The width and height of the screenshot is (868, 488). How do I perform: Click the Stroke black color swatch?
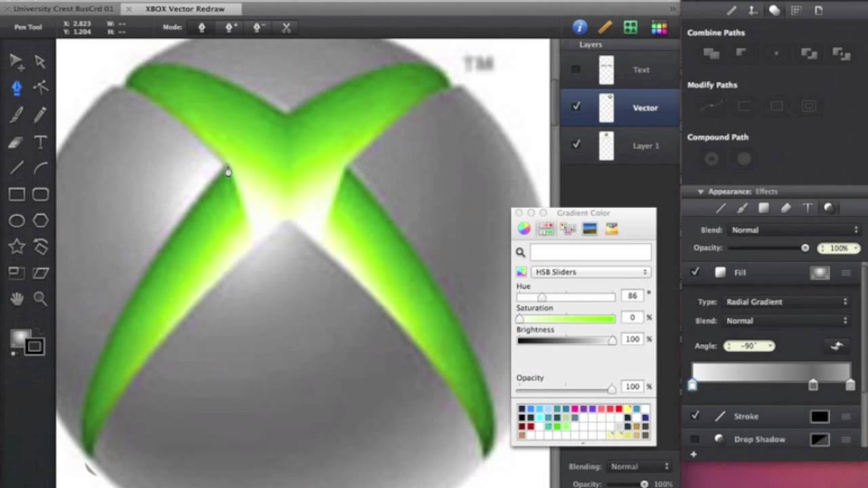[820, 416]
